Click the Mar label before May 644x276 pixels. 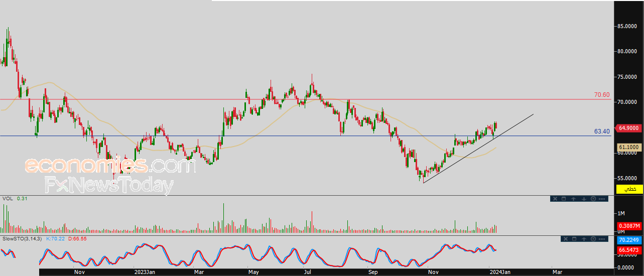pos(199,272)
